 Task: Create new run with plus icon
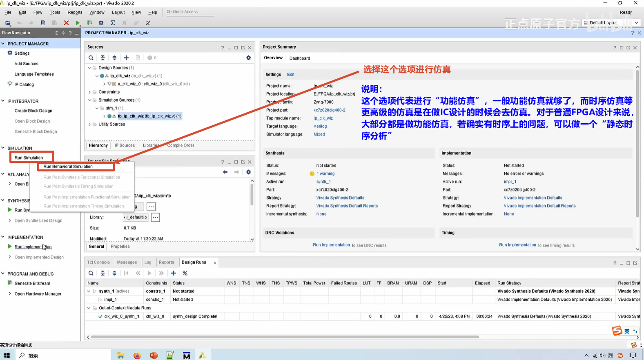click(x=173, y=273)
